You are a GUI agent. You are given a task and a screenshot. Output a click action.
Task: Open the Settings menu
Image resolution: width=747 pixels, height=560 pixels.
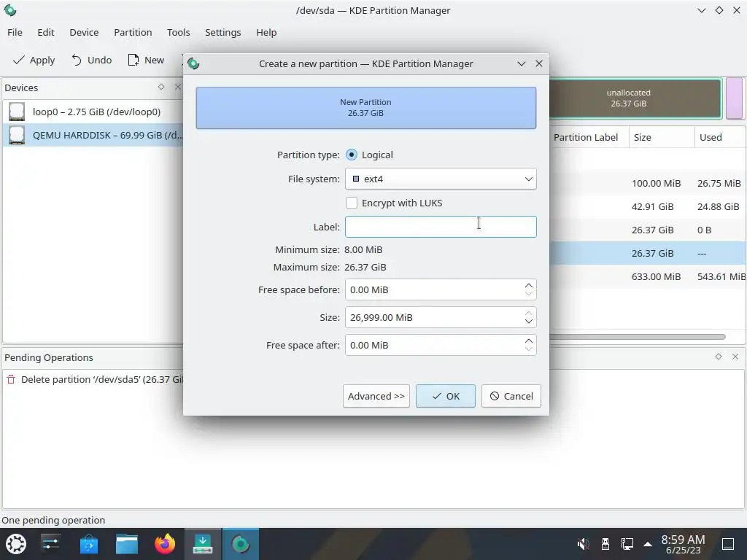[223, 32]
